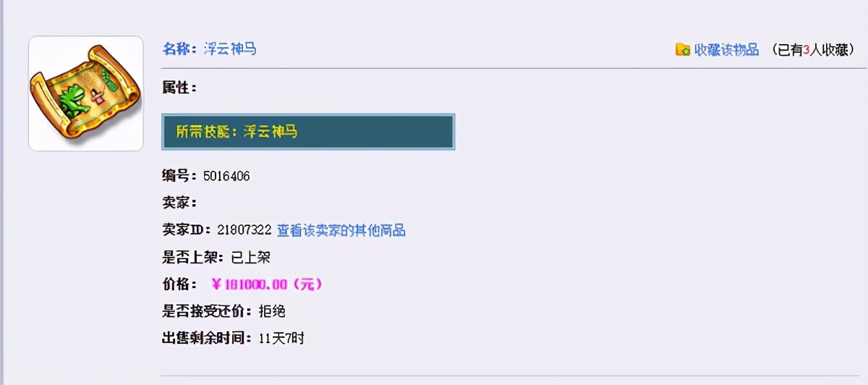Viewport: 868px width, 385px height.
Task: Click the 名称 label
Action: tap(179, 49)
